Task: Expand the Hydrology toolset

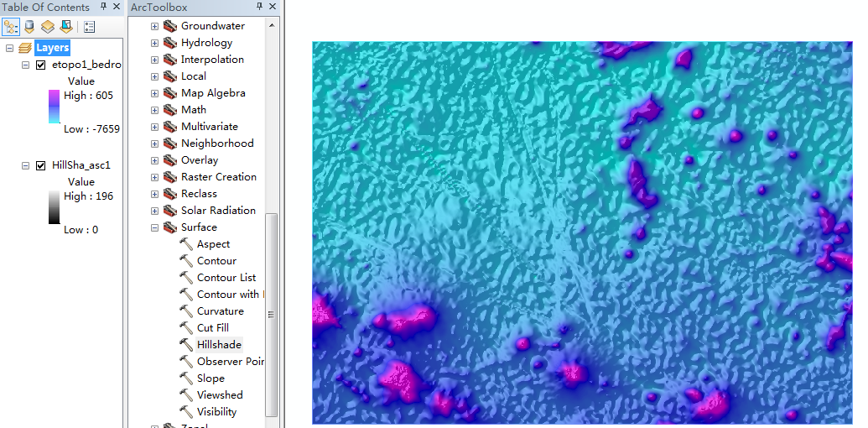Action: tap(154, 43)
